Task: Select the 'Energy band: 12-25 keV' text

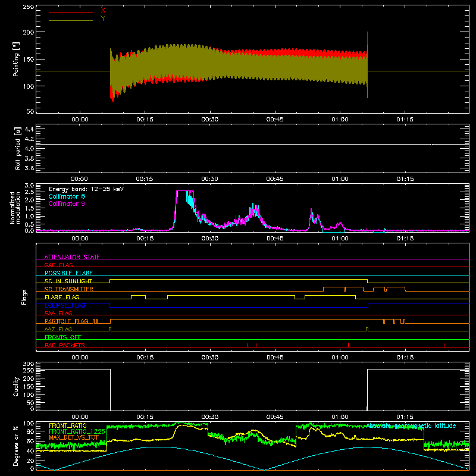Action: (x=86, y=189)
